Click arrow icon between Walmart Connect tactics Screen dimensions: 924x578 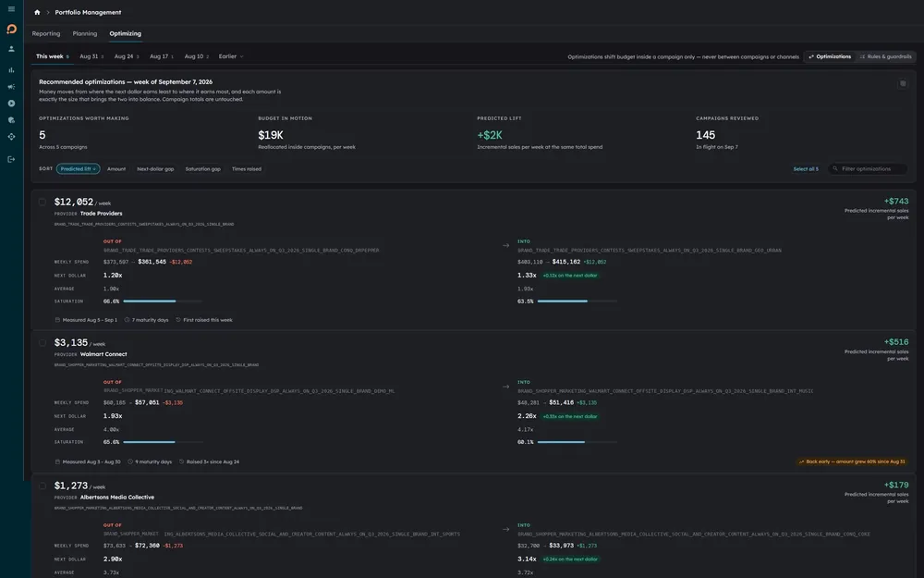[x=505, y=387]
